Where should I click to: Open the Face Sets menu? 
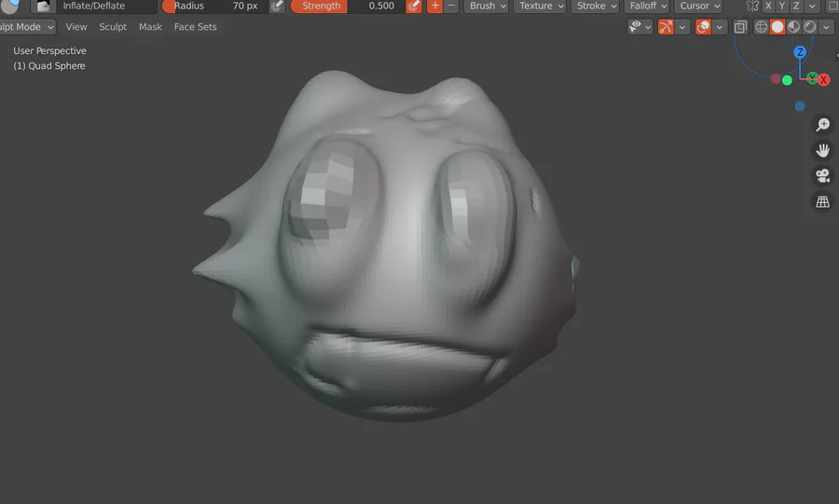coord(196,27)
